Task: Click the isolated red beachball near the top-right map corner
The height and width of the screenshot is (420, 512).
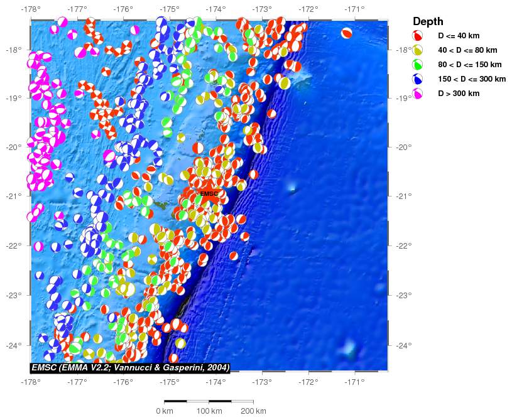Action: pos(347,33)
